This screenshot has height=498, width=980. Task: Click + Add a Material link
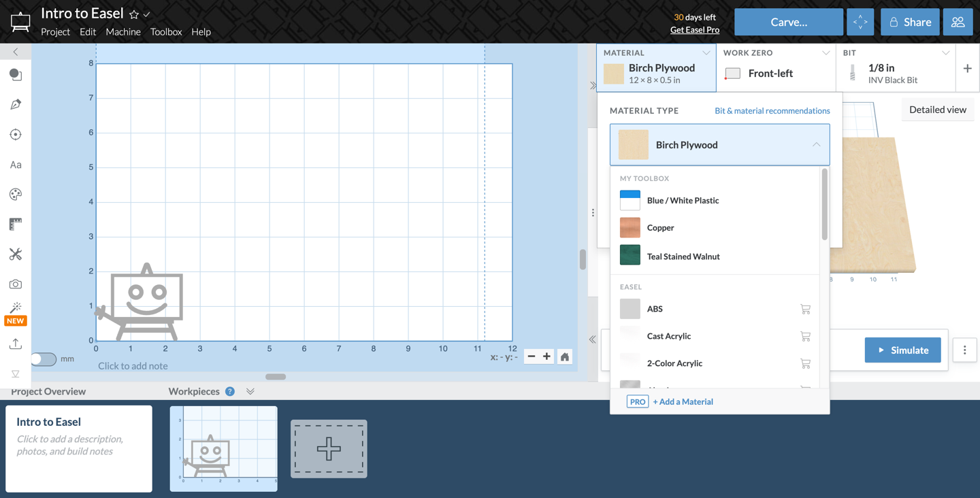click(683, 402)
